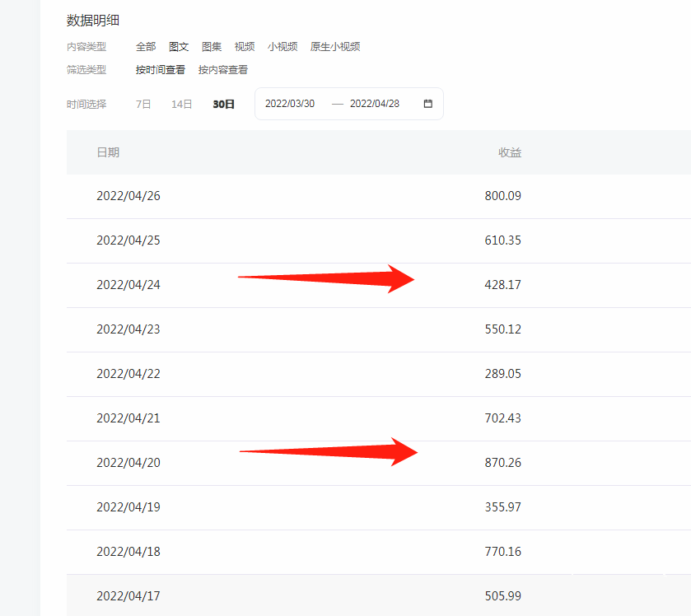Viewport: 691px width, 616px height.
Task: Select revenue value 610.35
Action: coord(503,240)
